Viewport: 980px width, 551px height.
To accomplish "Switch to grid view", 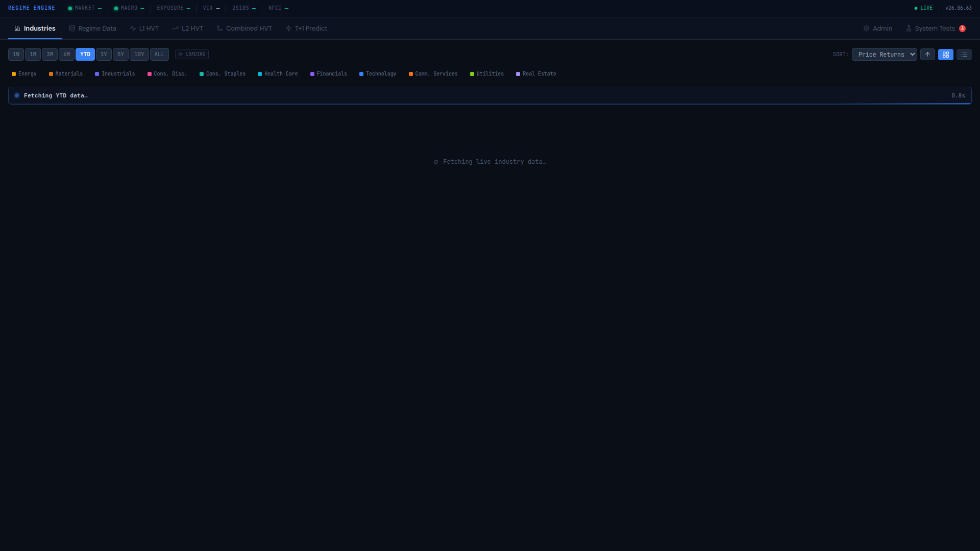I will pyautogui.click(x=946, y=55).
